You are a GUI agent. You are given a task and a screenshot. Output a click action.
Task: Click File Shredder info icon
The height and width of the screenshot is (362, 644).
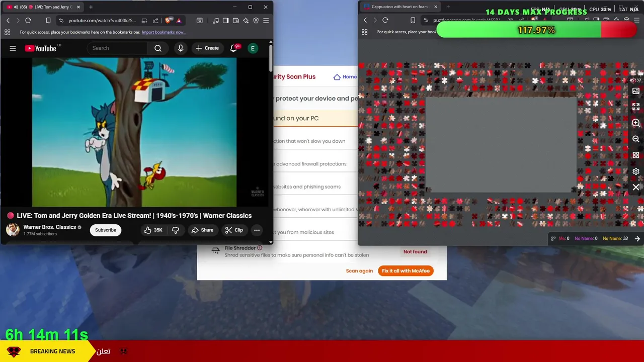click(260, 248)
